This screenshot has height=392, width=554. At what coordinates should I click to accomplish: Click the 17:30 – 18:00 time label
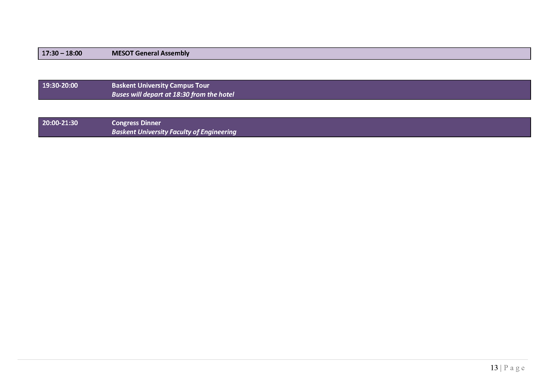point(62,53)
